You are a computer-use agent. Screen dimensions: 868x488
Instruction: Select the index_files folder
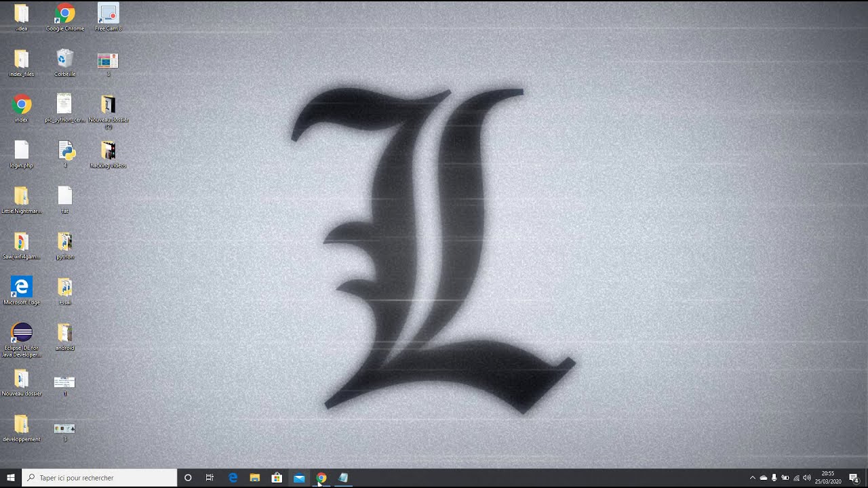coord(22,62)
